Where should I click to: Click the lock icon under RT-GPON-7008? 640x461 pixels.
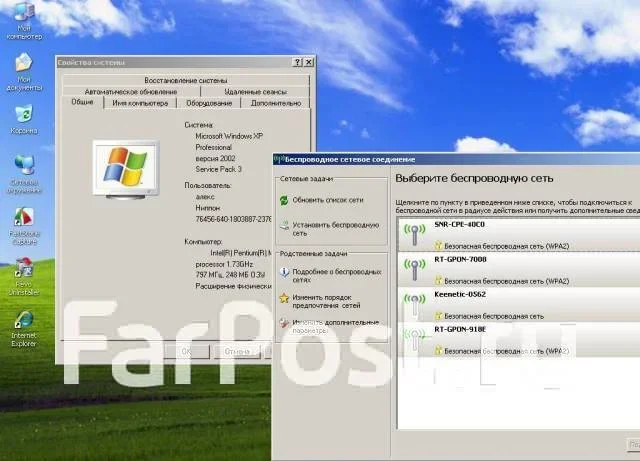438,281
